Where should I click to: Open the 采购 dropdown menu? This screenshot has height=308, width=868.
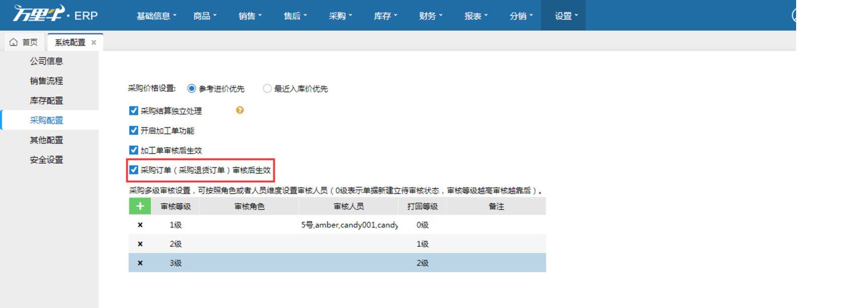tap(340, 16)
